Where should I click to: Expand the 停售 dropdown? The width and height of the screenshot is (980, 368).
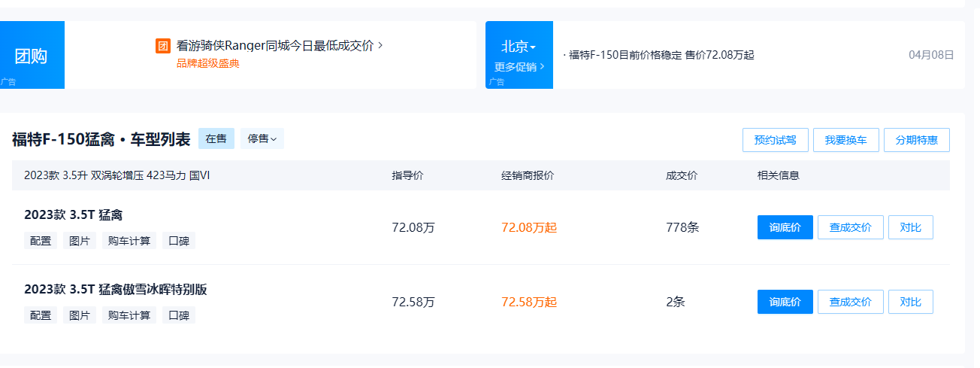point(262,138)
